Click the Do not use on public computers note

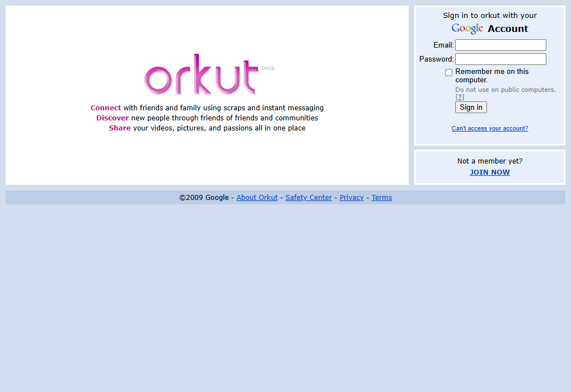[506, 90]
